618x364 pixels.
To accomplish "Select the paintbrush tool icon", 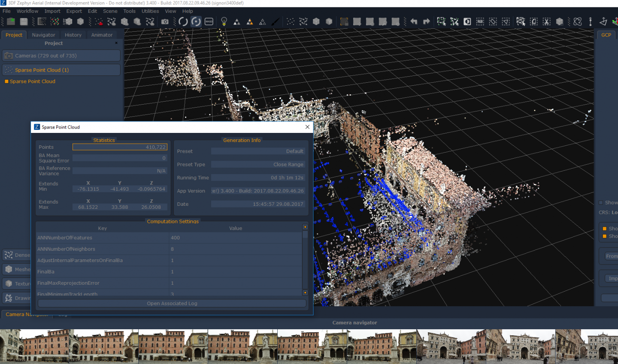I will tap(276, 21).
